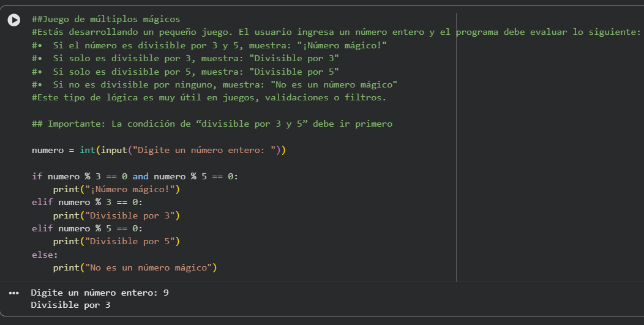Click the print("Divisible por 3") statement
644x325 pixels.
pyautogui.click(x=117, y=215)
